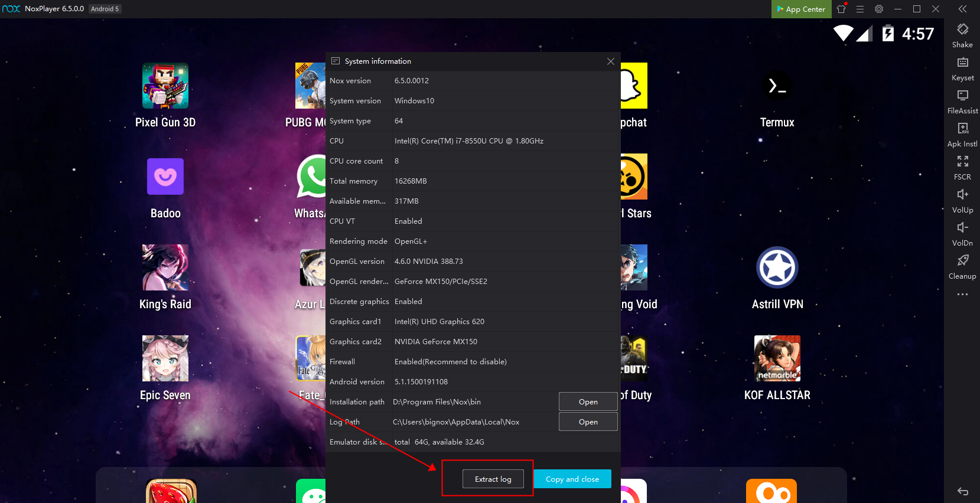Expand more sidebar tools via ellipsis

point(962,294)
